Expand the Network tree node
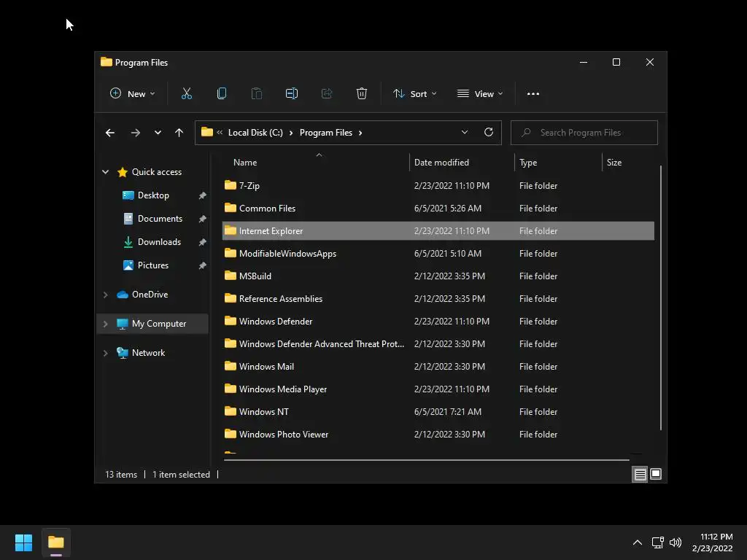Image resolution: width=747 pixels, height=560 pixels. tap(105, 353)
